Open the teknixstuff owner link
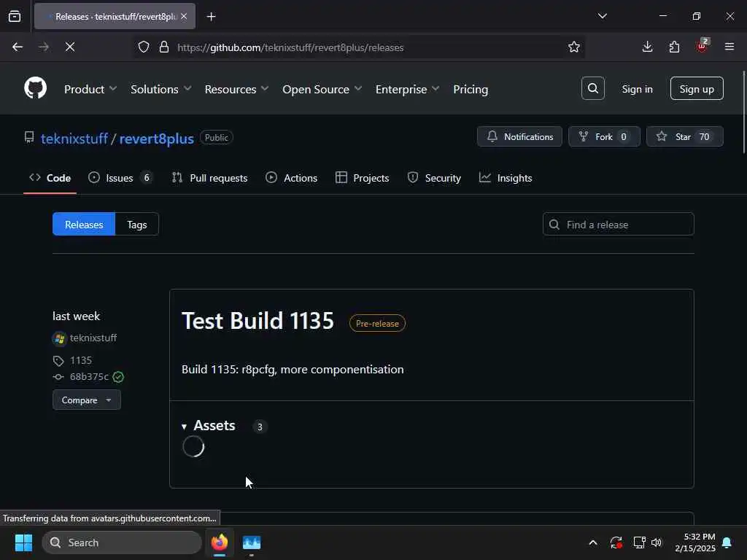Image resolution: width=747 pixels, height=560 pixels. (x=74, y=139)
